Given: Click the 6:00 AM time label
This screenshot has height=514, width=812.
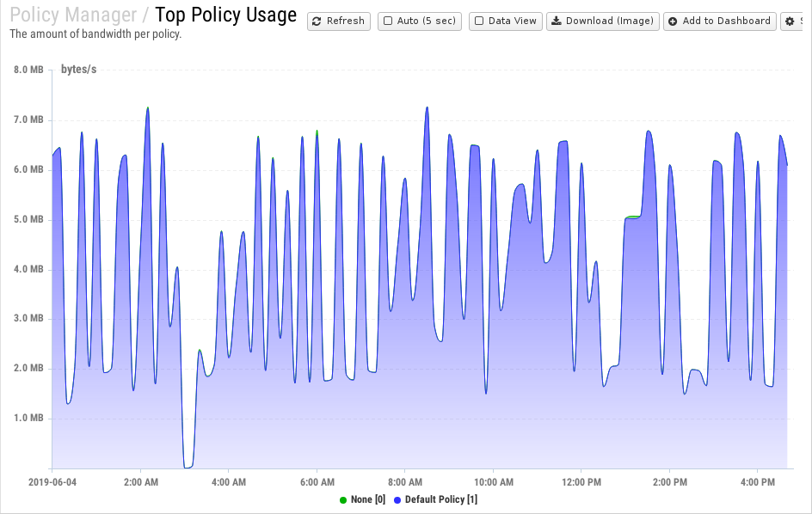Looking at the screenshot, I should click(x=317, y=482).
